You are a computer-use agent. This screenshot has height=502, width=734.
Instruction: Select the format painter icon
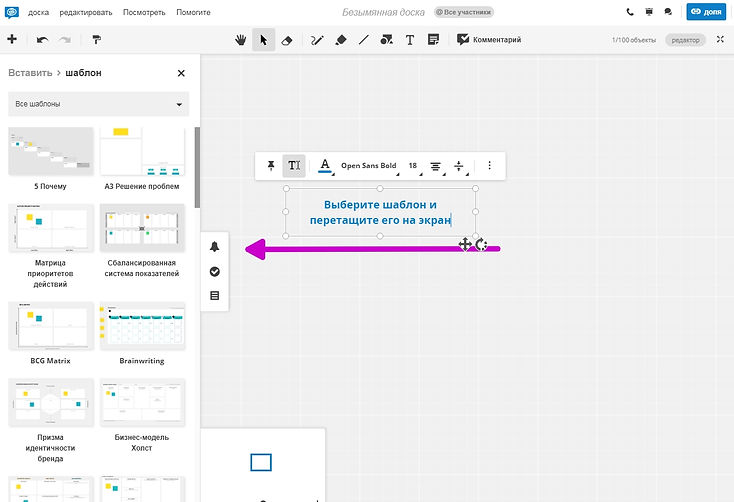pyautogui.click(x=96, y=40)
